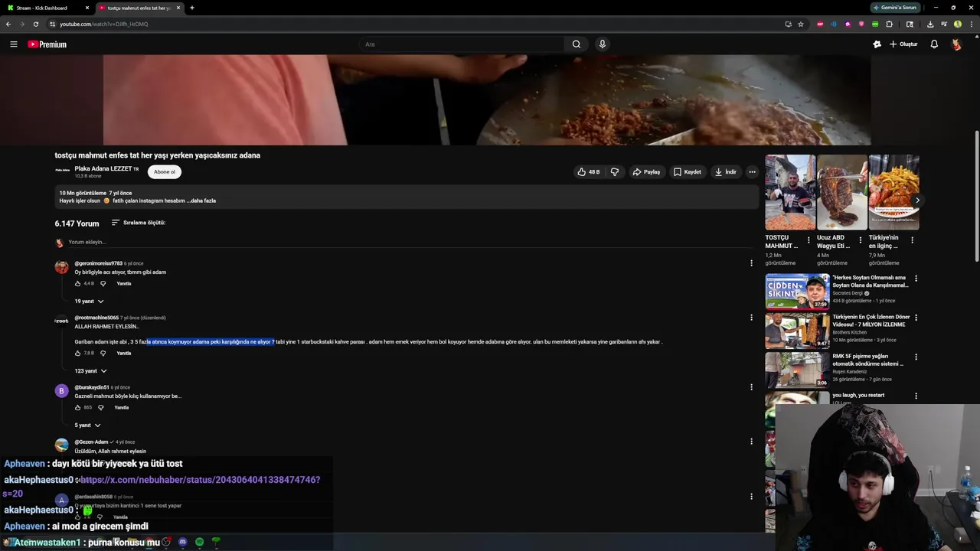Select the tostçu mahmut YouTube tab
The width and height of the screenshot is (980, 551).
click(139, 8)
